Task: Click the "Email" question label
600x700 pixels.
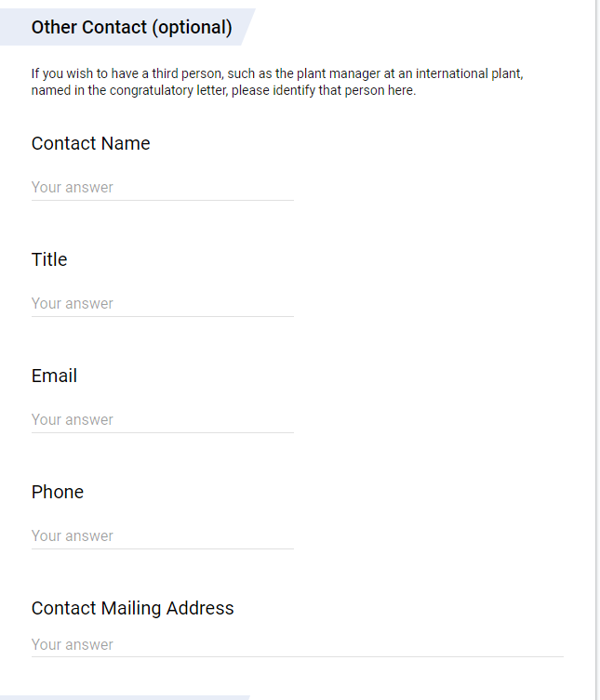Action: pyautogui.click(x=54, y=376)
